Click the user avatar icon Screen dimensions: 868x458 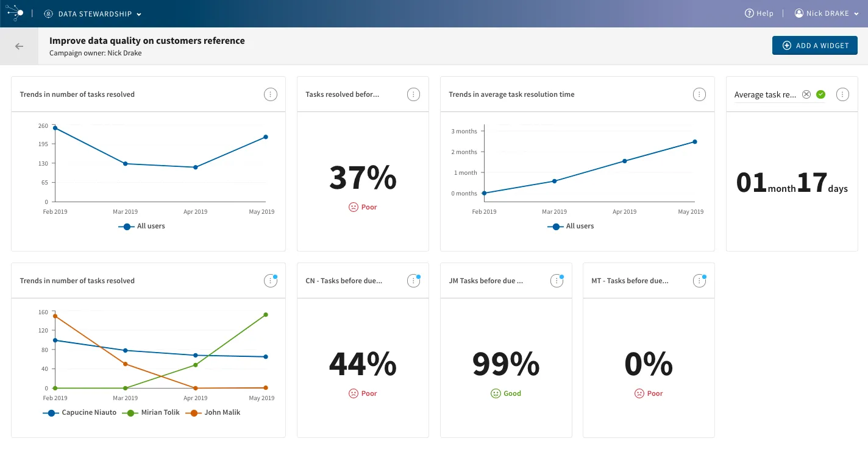point(799,13)
